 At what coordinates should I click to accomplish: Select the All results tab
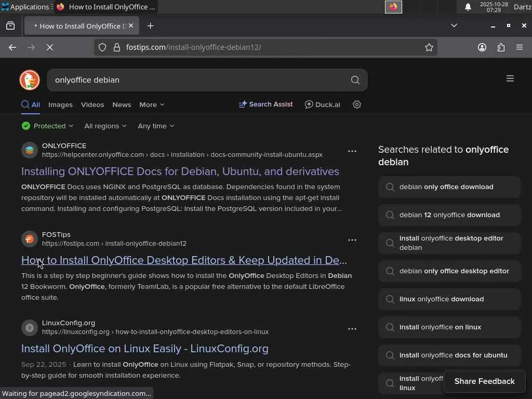(x=31, y=105)
